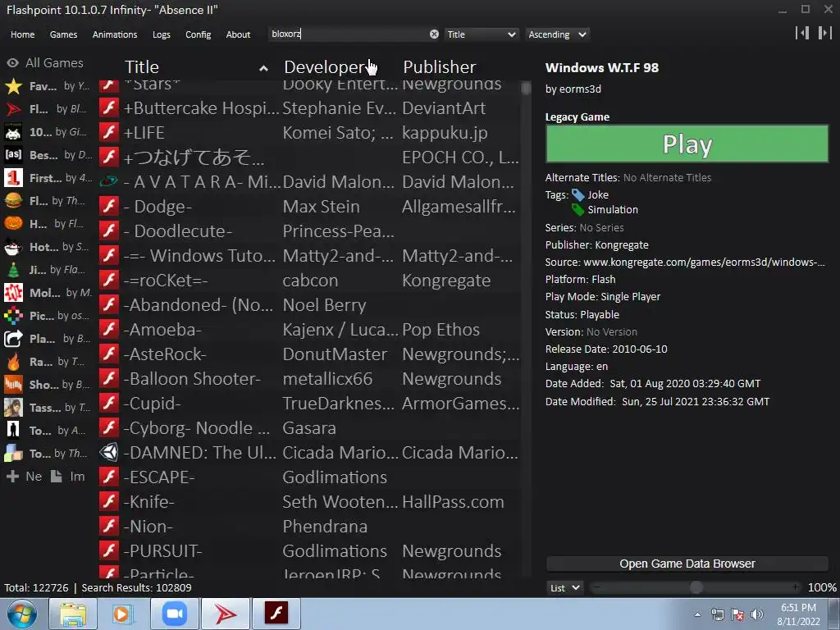
Task: Select the space invader playlist icon
Action: coord(13,132)
